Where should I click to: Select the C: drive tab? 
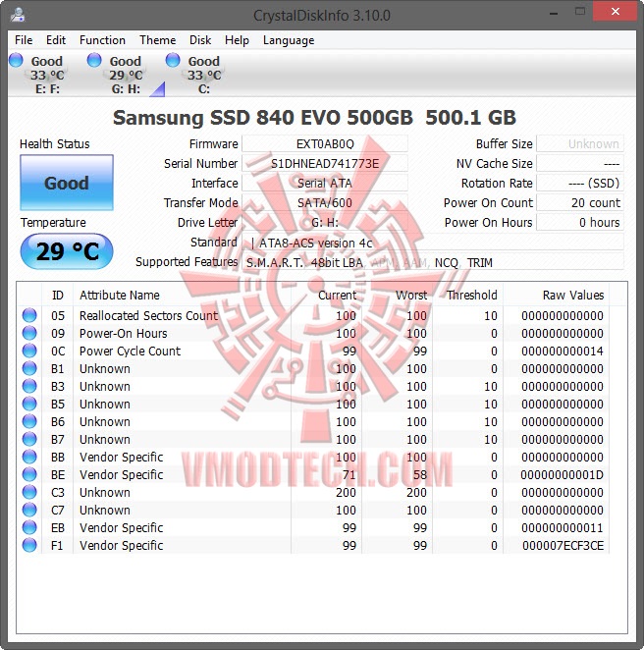pyautogui.click(x=204, y=75)
